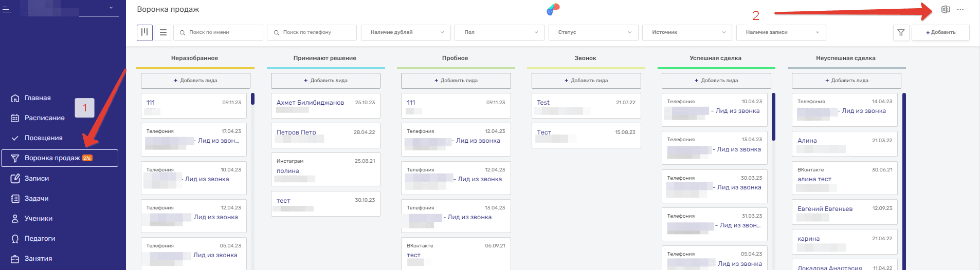This screenshot has width=980, height=270.
Task: Expand the Наличие дублей dropdown
Action: coord(406,32)
